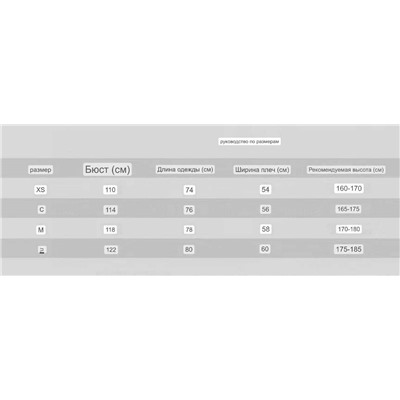Click the 'руководство по размерам' title label
Screen dimensions: 400x400
(x=249, y=141)
